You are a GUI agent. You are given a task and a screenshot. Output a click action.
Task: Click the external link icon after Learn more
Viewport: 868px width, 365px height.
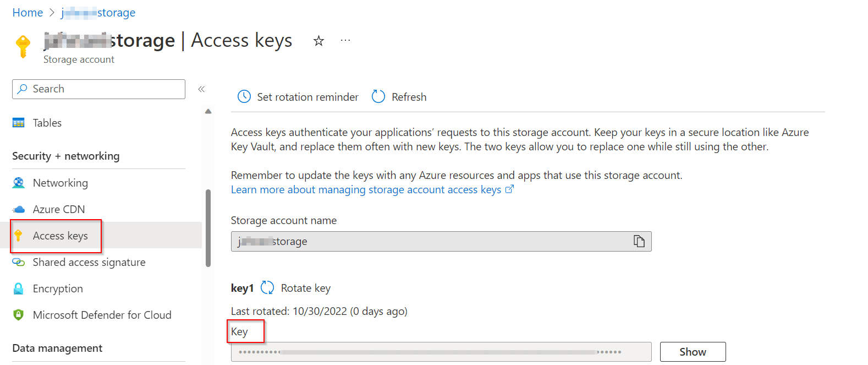click(509, 189)
